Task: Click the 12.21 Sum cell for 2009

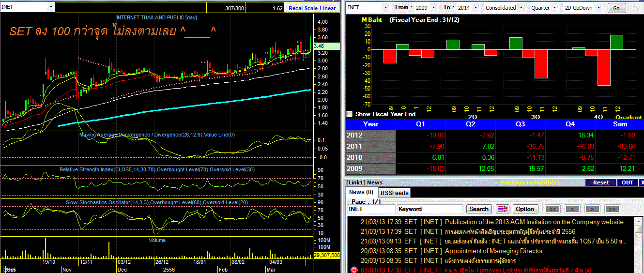Action: [620, 168]
